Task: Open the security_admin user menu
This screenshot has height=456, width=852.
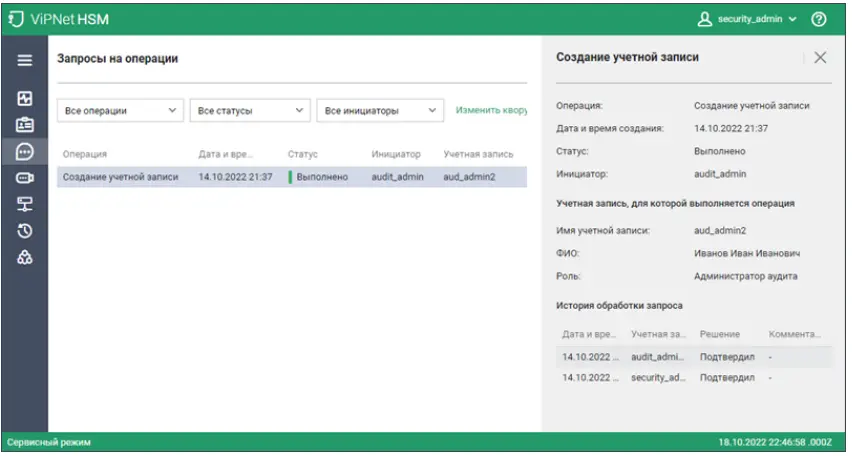Action: [747, 18]
